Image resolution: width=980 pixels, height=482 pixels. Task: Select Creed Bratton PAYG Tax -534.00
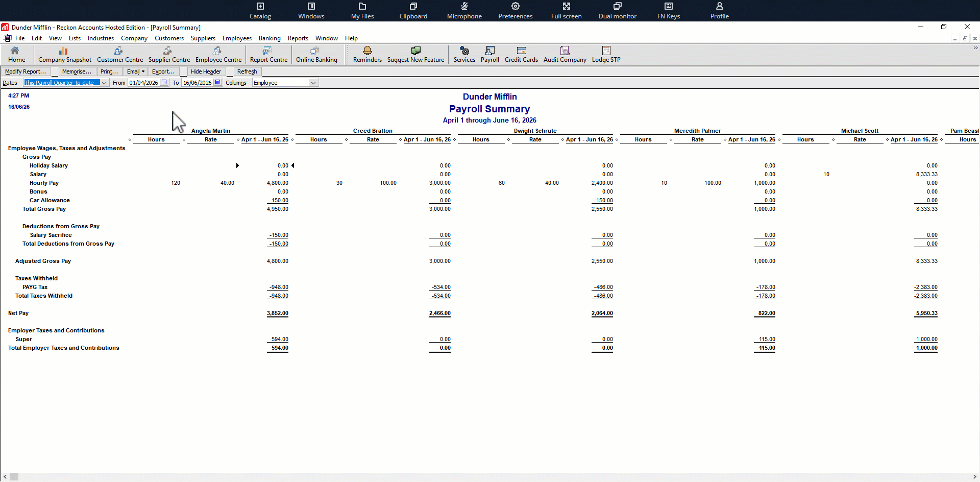pyautogui.click(x=441, y=287)
